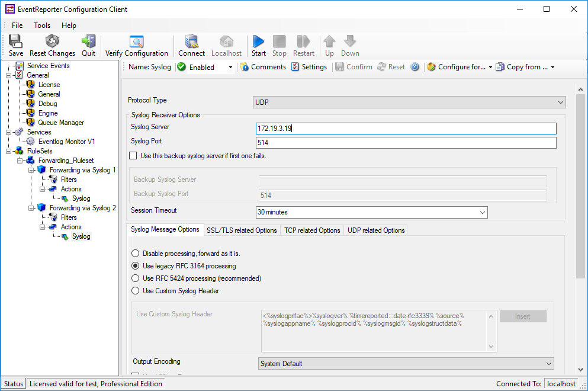Click the Reset Changes icon

52,41
